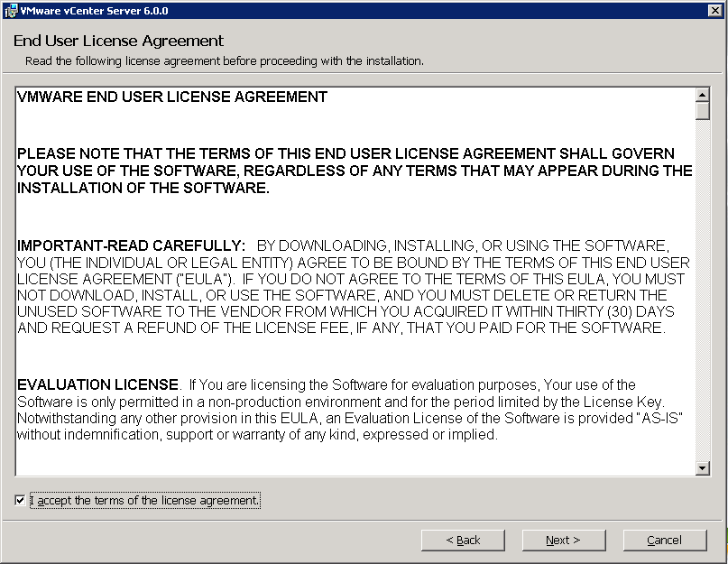
Task: Click the 'I accept the terms' label text
Action: 144,500
